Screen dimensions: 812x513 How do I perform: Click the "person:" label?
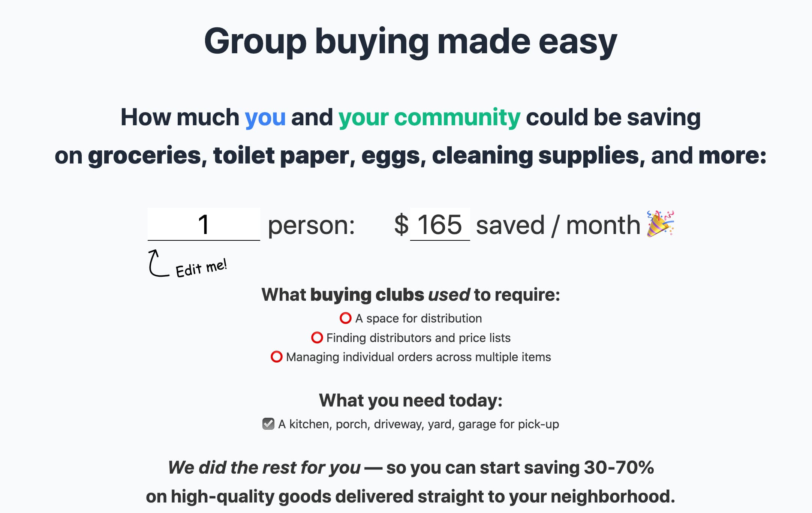coord(311,225)
